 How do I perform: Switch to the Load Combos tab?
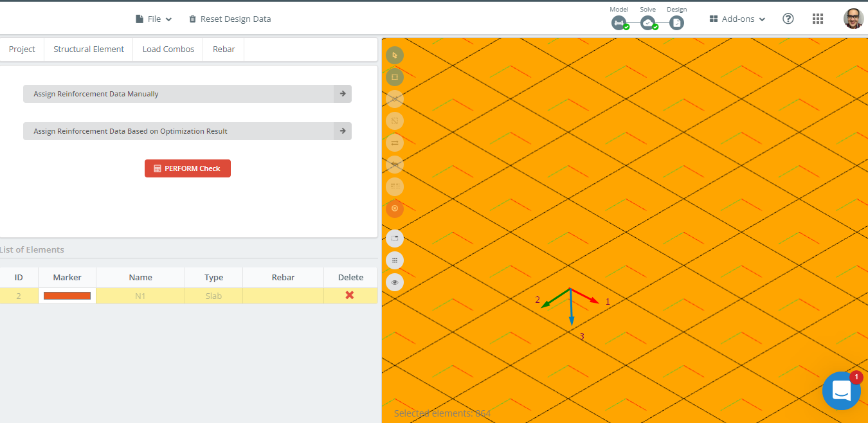[168, 50]
